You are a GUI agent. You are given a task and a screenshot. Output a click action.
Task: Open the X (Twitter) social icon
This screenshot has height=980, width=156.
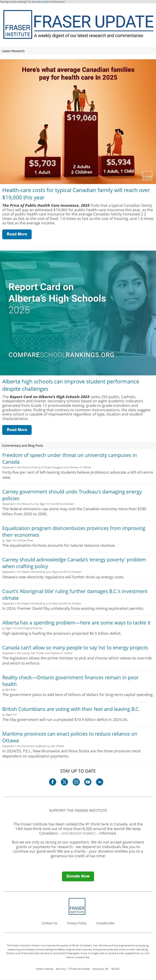64,782
